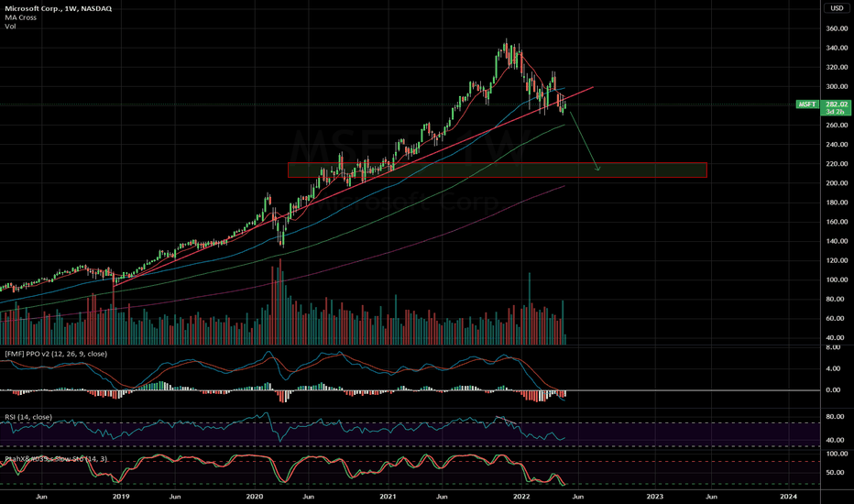The height and width of the screenshot is (504, 854).
Task: Click the 340.00 price axis label
Action: pyautogui.click(x=837, y=48)
